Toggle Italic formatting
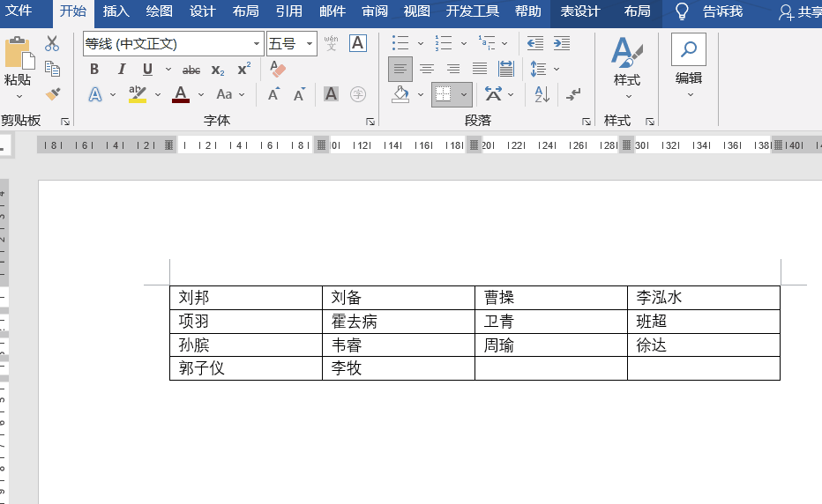The height and width of the screenshot is (504, 822). tap(122, 69)
